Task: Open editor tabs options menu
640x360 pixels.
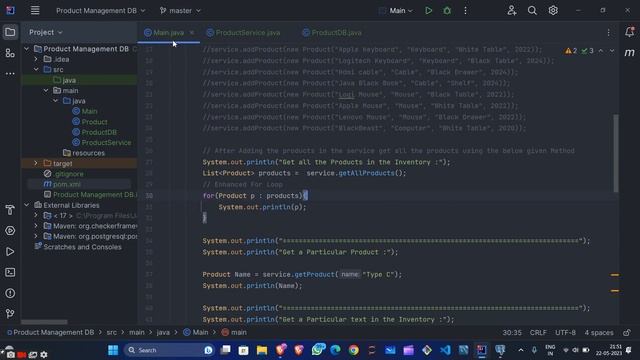Action: [x=609, y=33]
